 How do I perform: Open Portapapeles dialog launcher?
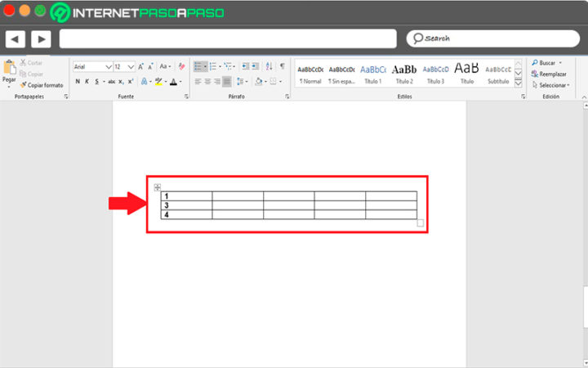(66, 96)
